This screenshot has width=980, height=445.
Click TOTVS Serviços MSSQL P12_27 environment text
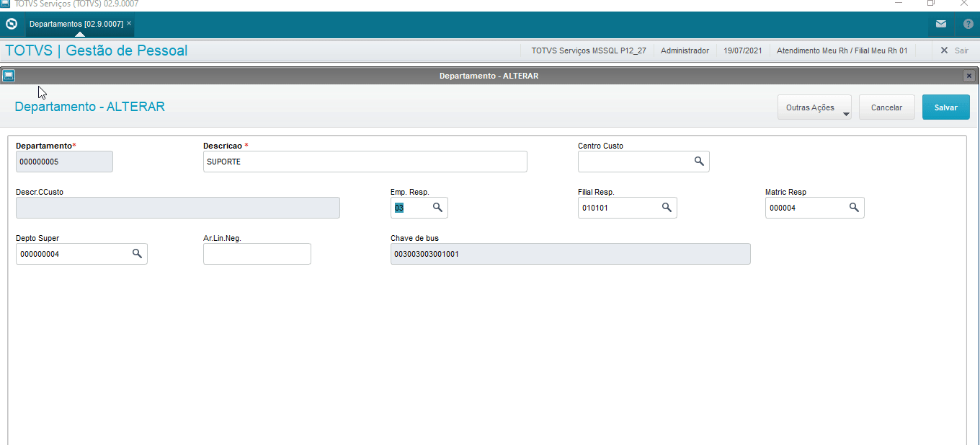tap(589, 50)
